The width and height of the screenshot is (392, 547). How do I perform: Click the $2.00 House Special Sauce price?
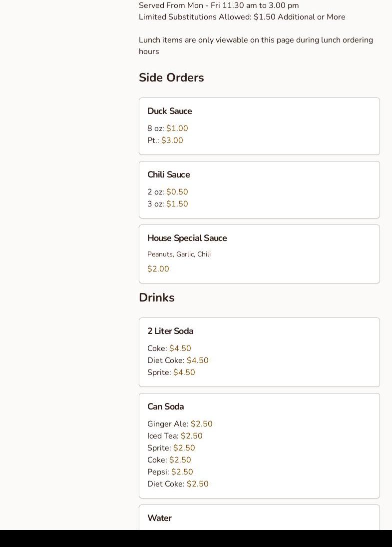(158, 269)
